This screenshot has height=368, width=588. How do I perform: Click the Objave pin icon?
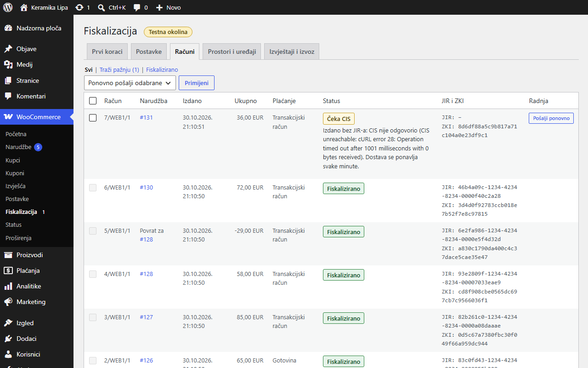click(x=8, y=49)
